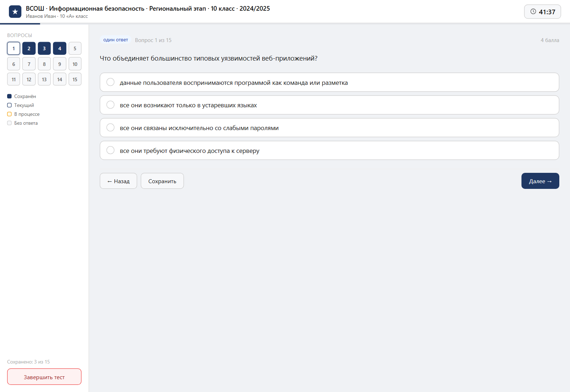Choose the answer about physical server access

[x=329, y=150]
